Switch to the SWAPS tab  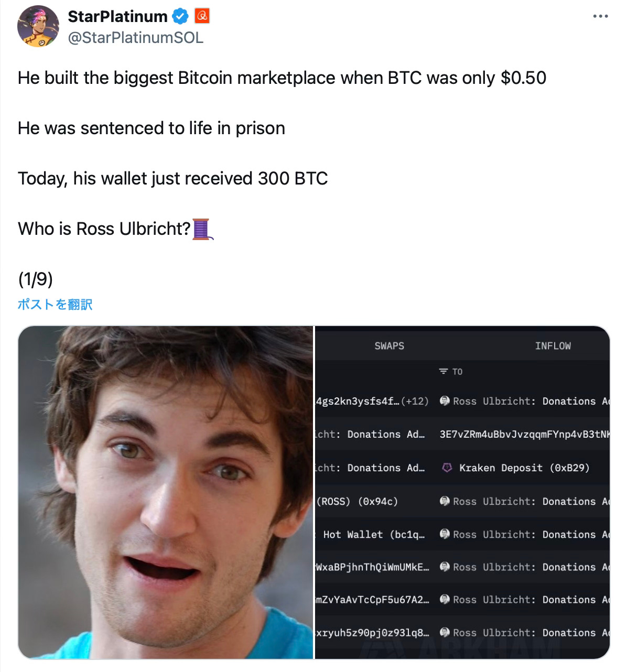(x=389, y=346)
